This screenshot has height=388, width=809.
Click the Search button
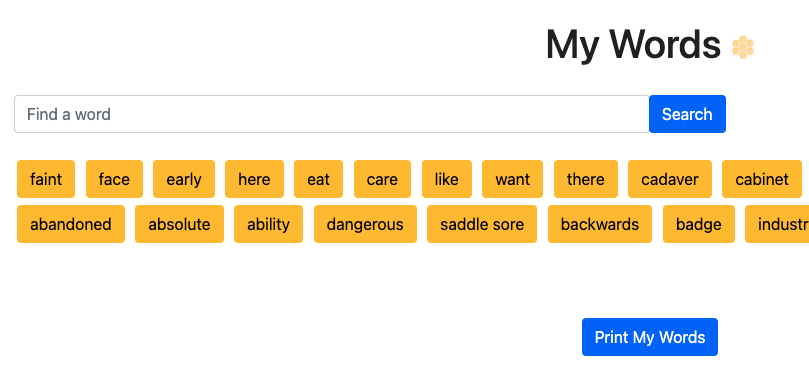687,114
